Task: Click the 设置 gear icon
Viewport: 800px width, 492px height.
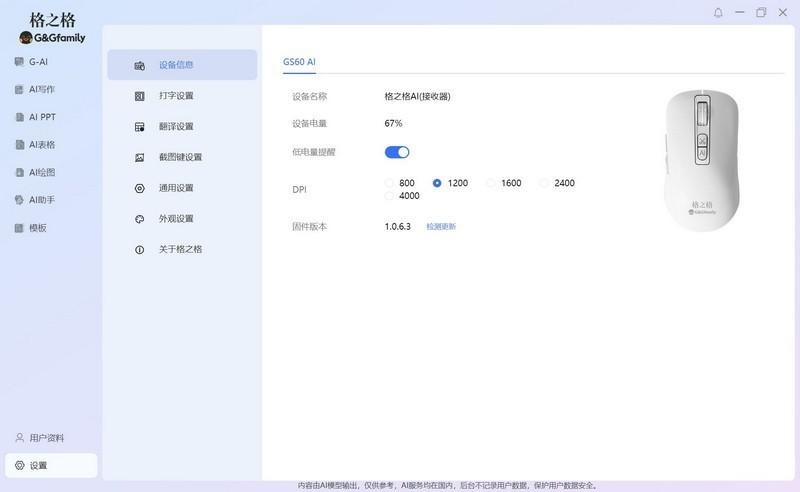Action: click(19, 465)
